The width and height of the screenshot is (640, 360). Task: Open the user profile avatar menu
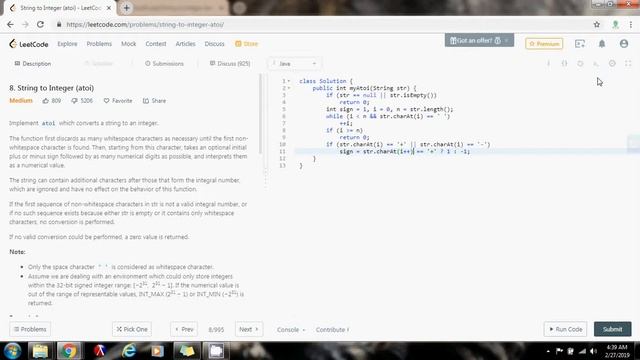click(x=624, y=43)
